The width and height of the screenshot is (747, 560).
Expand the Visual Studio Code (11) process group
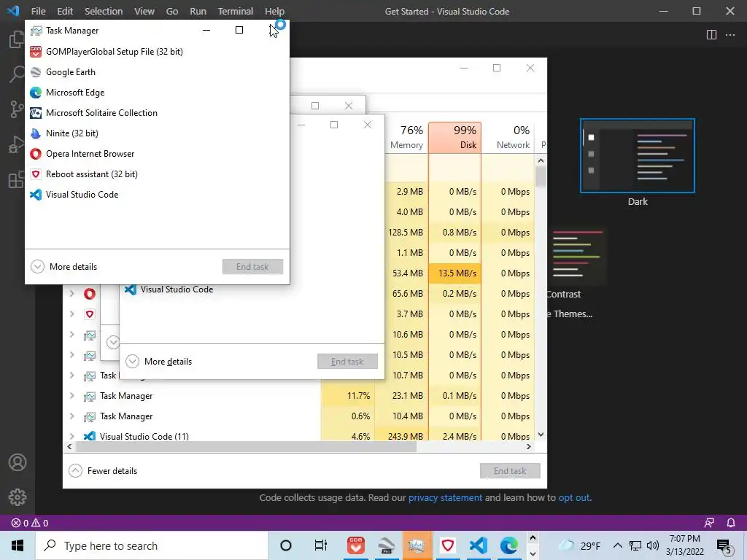pyautogui.click(x=72, y=436)
